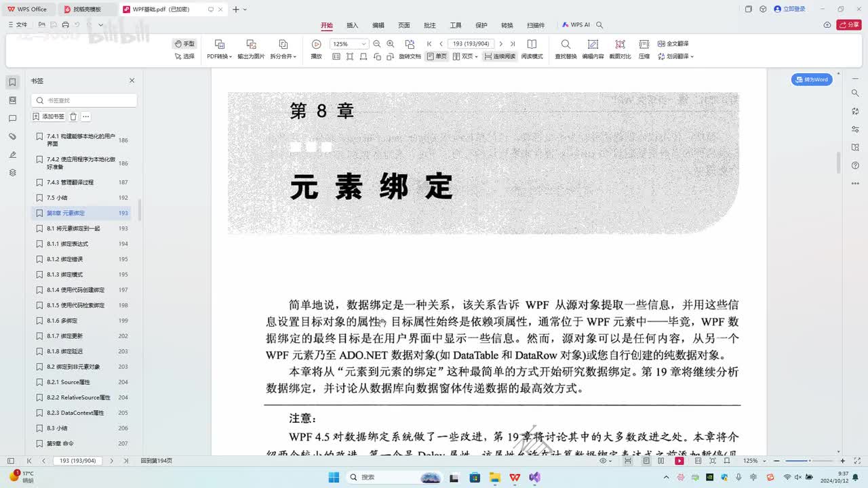Jump to first page in toolbar

point(429,44)
